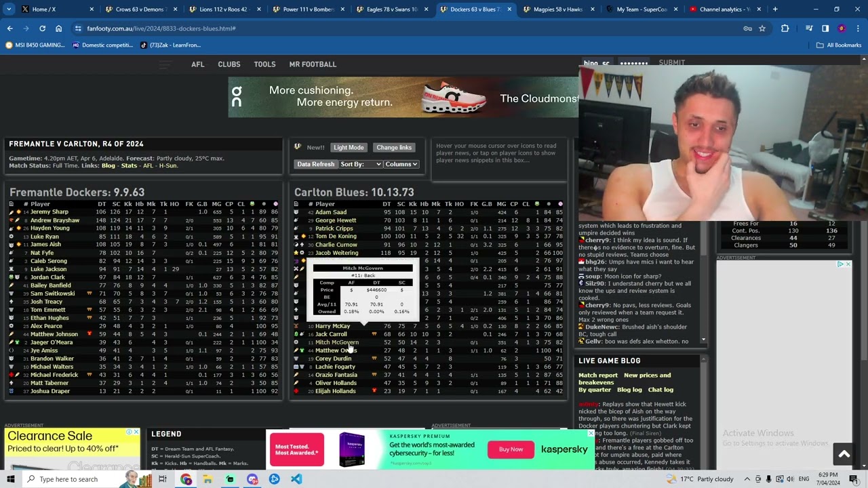This screenshot has width=868, height=488.
Task: Open Windows Start menu
Action: pos(10,479)
